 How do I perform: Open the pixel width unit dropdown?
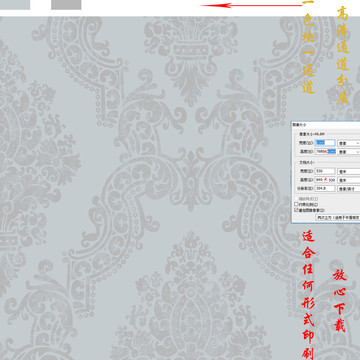point(349,143)
